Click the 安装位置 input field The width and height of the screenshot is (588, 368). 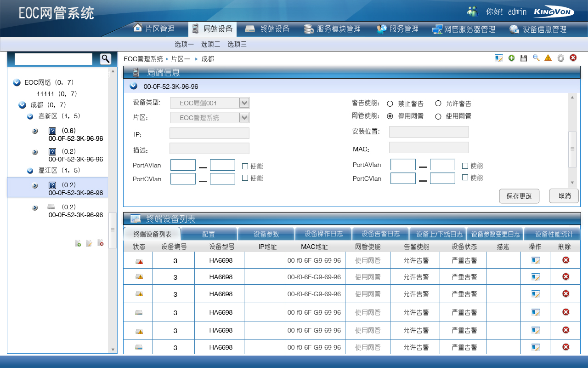click(x=429, y=132)
